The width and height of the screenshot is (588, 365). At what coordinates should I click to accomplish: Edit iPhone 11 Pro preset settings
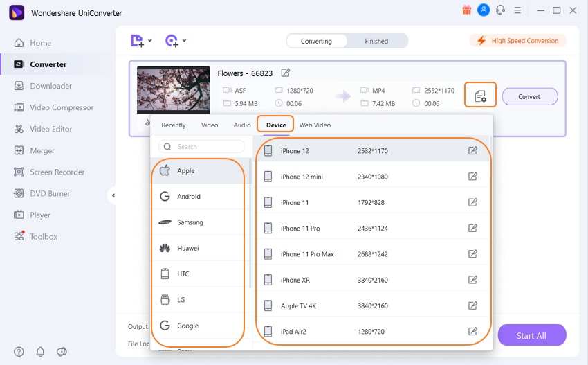click(x=472, y=228)
